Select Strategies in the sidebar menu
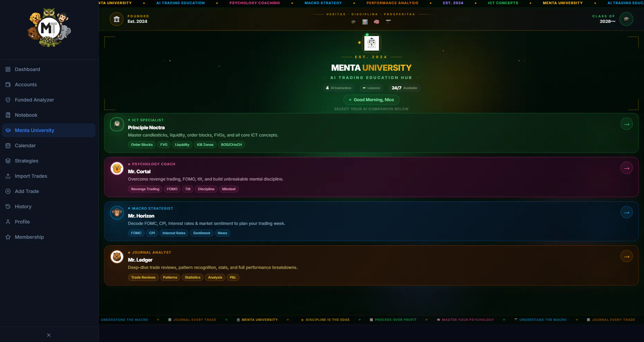Screen dimensions: 644x342 point(48,161)
